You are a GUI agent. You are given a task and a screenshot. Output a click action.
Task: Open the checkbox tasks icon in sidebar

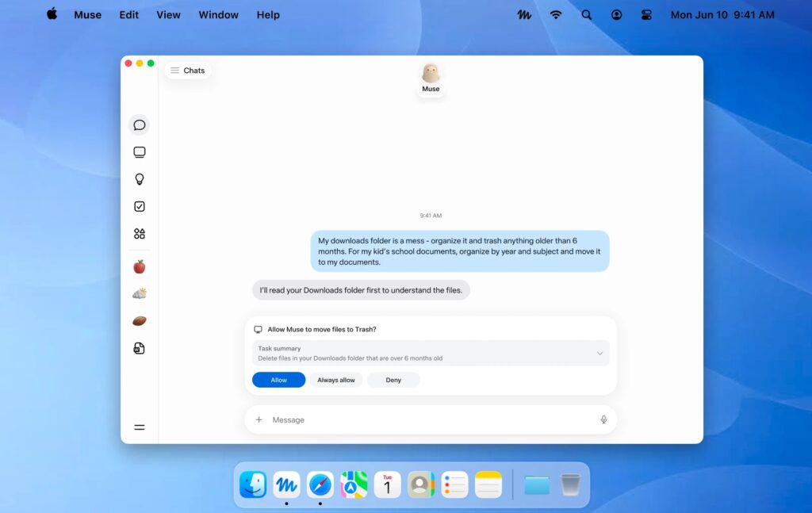(x=140, y=206)
